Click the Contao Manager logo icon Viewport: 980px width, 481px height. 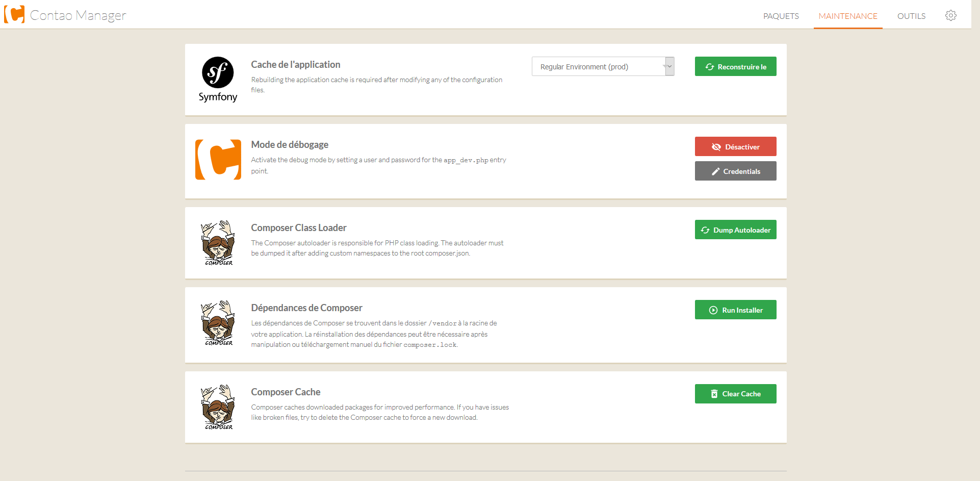14,14
